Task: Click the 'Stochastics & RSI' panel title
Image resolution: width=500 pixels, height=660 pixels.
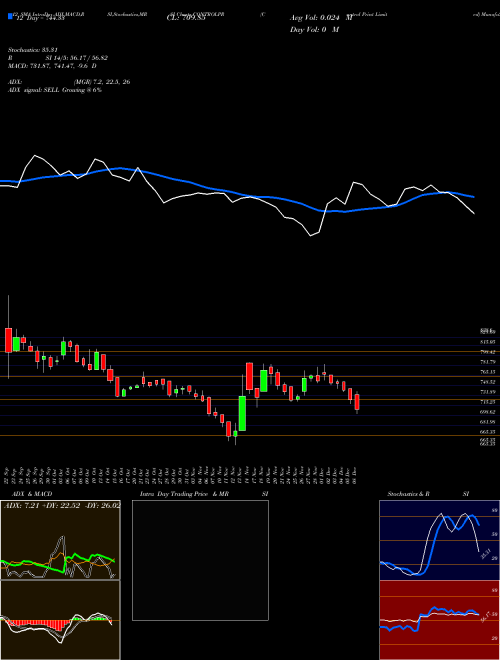Action: (x=428, y=494)
